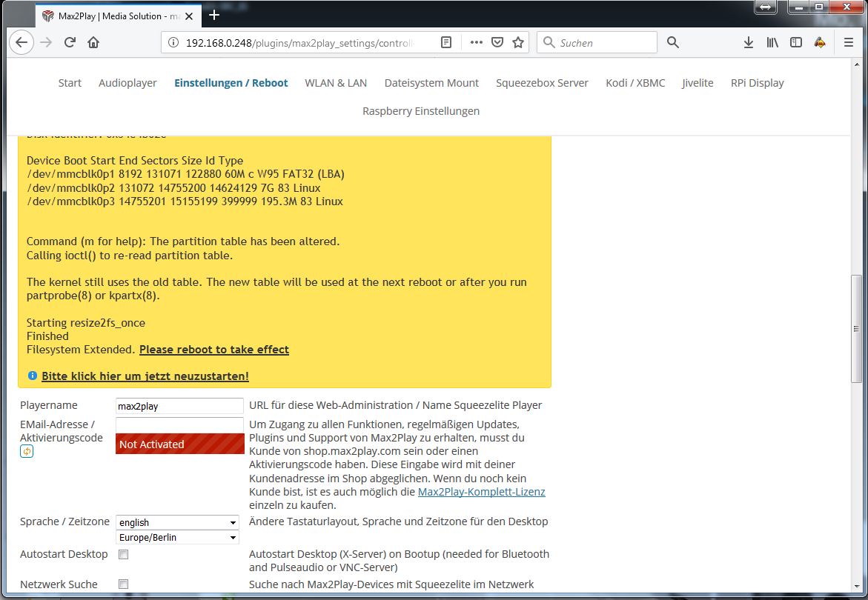Click 'Starting resize2fs_once' output line
The height and width of the screenshot is (600, 868).
pos(86,323)
